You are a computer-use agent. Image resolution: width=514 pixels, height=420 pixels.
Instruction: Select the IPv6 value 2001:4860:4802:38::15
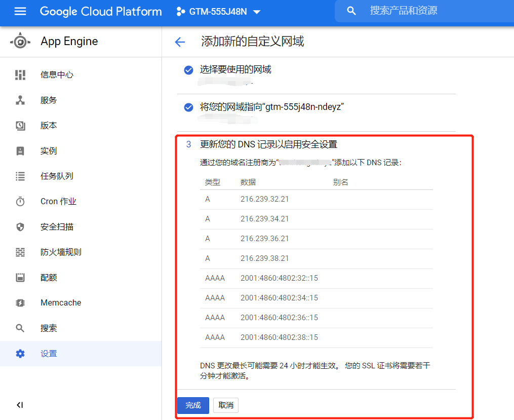pos(280,337)
